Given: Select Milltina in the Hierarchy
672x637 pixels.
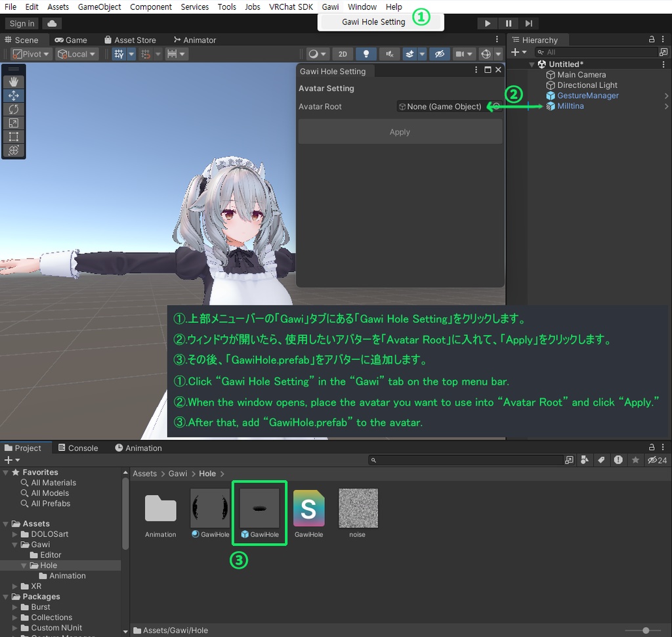Looking at the screenshot, I should (x=570, y=106).
